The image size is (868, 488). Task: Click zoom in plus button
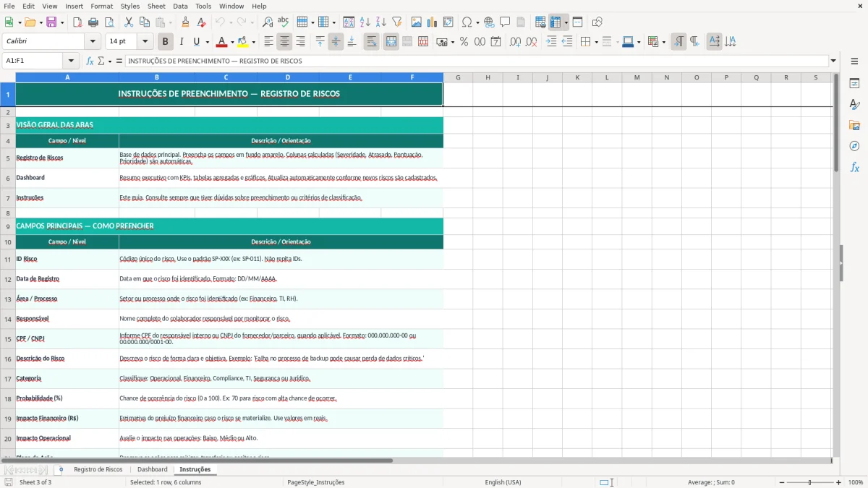pos(839,482)
